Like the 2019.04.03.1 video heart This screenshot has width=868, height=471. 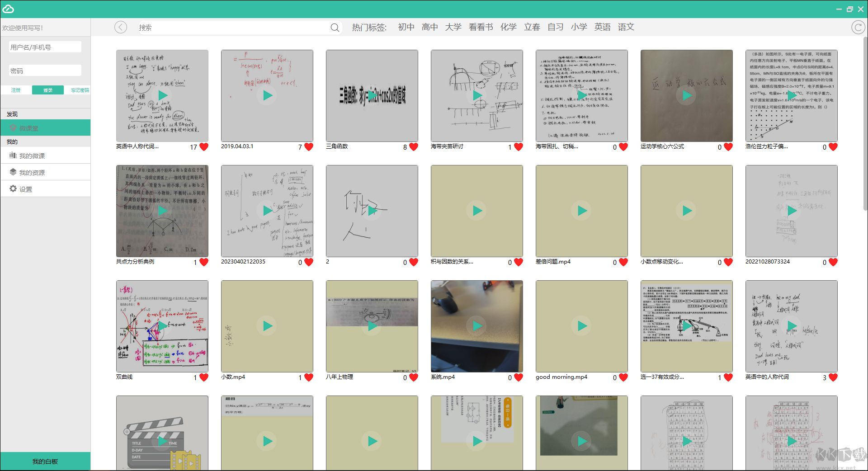coord(309,146)
